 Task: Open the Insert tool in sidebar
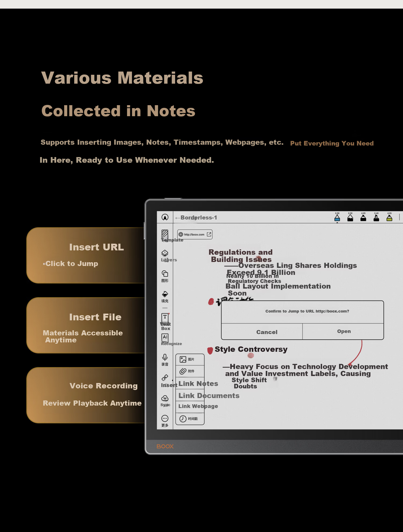coord(165,381)
